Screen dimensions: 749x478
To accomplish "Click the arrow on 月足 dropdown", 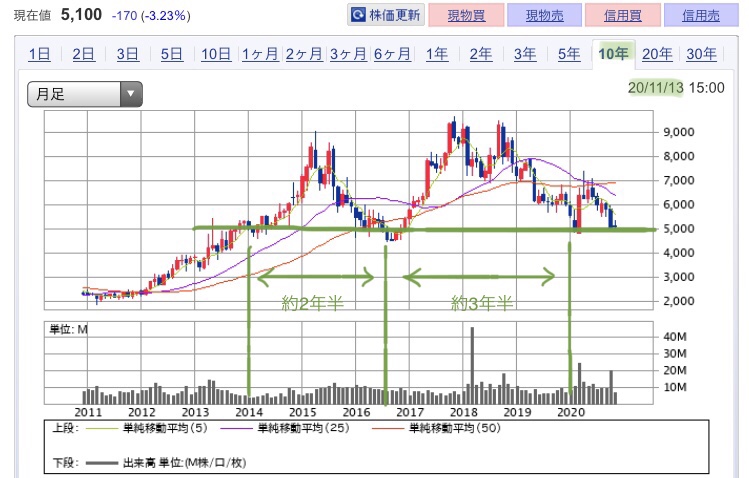I will 131,94.
